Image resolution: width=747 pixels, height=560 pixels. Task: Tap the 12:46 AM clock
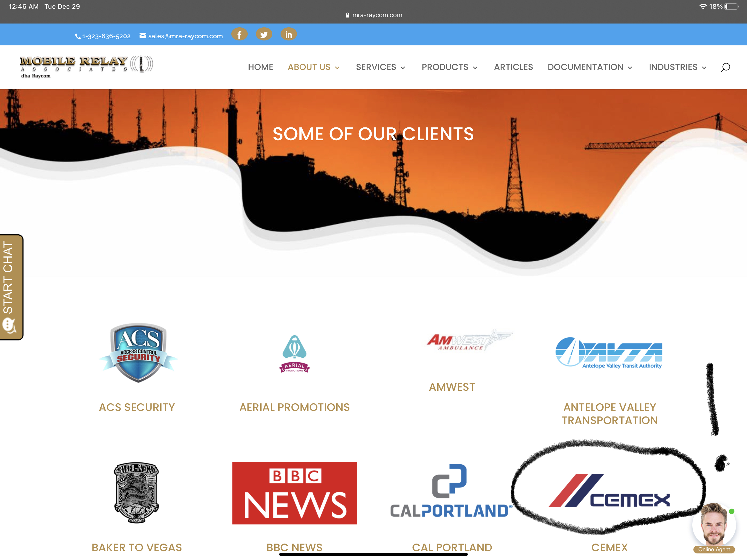(24, 6)
